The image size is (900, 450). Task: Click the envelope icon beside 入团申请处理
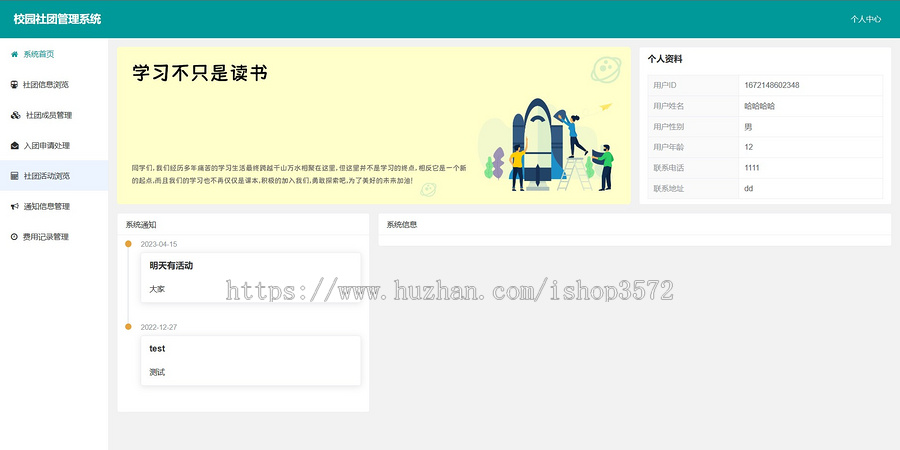point(14,146)
